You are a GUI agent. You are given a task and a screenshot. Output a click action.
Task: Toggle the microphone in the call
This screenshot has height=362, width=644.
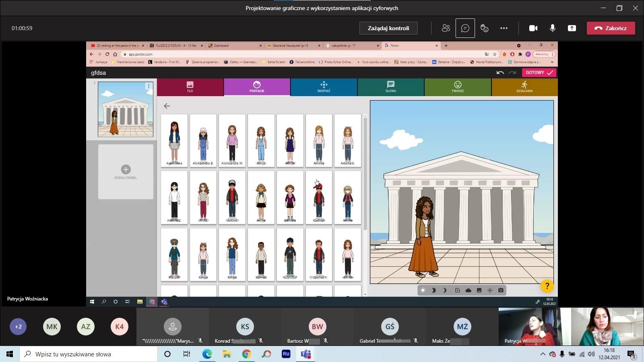553,28
